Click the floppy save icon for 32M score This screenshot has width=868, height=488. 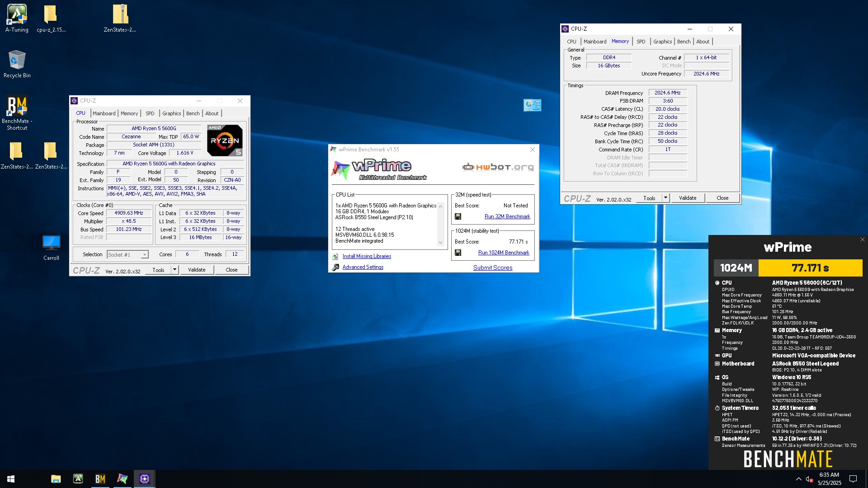click(458, 216)
